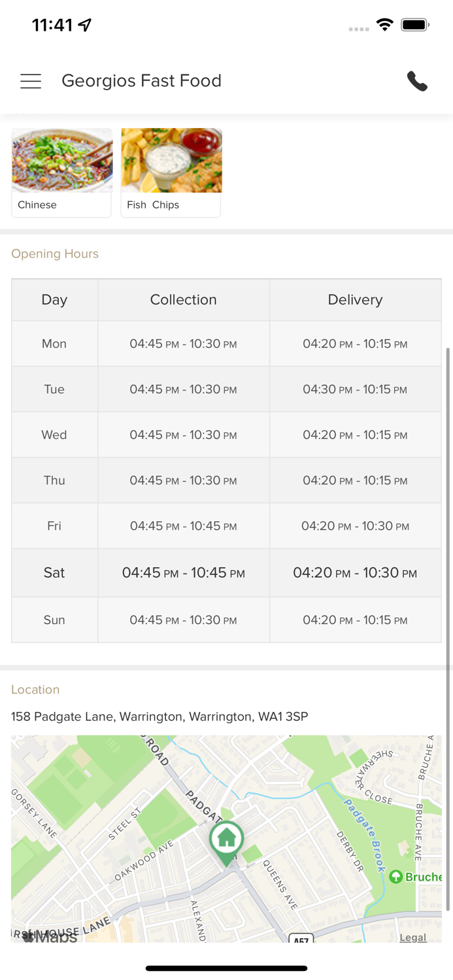Tap the home indicator bar
453x980 pixels.
tap(226, 968)
